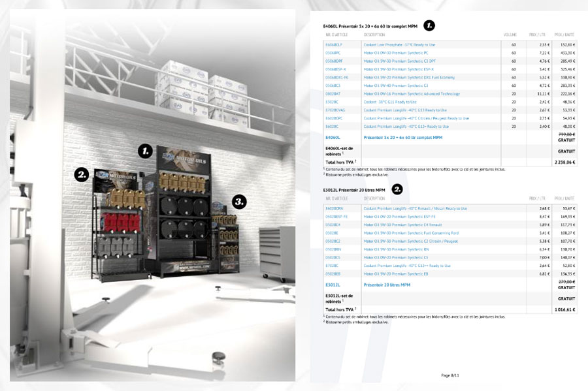Click article number 05060DX1-FE
The height and width of the screenshot is (391, 588).
[336, 78]
